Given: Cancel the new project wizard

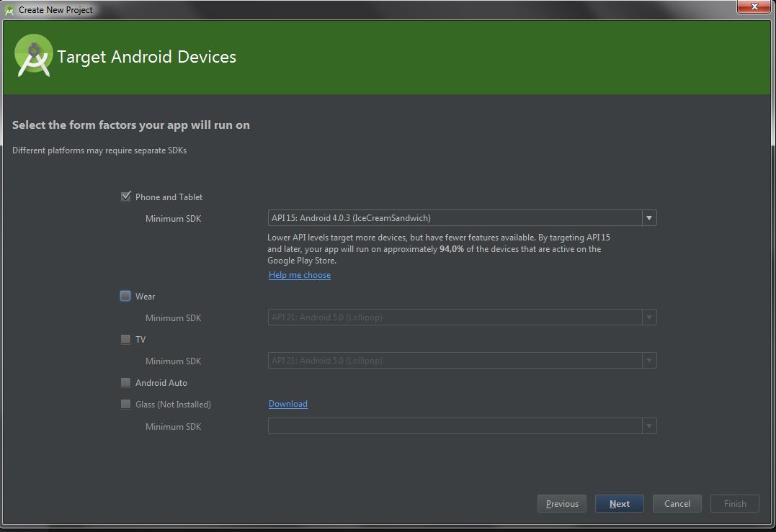Looking at the screenshot, I should (677, 504).
